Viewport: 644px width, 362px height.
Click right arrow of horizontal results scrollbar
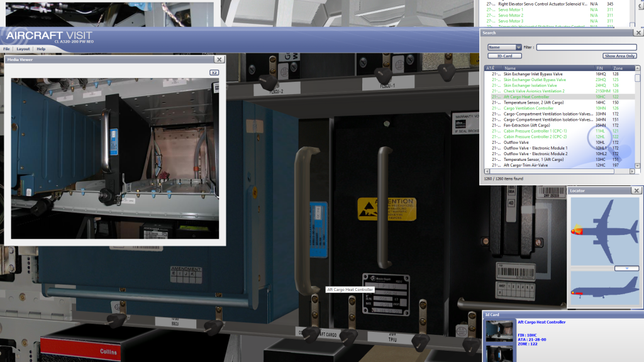(x=632, y=172)
